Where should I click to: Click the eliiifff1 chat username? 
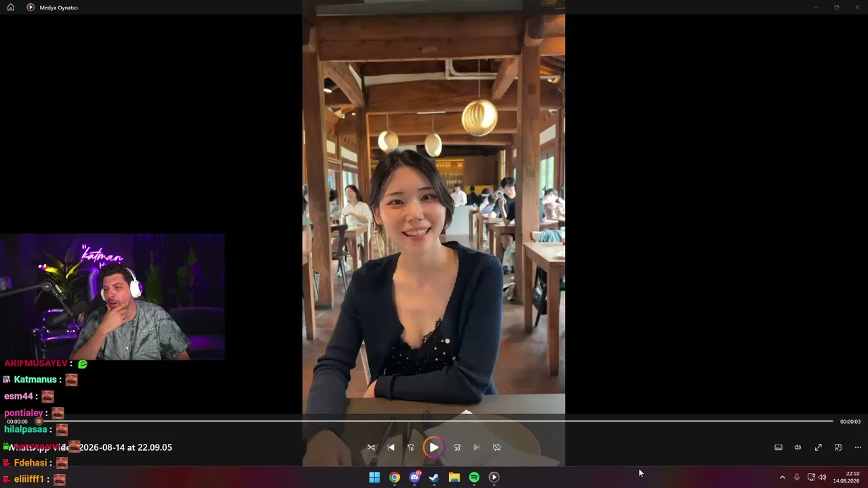29,479
